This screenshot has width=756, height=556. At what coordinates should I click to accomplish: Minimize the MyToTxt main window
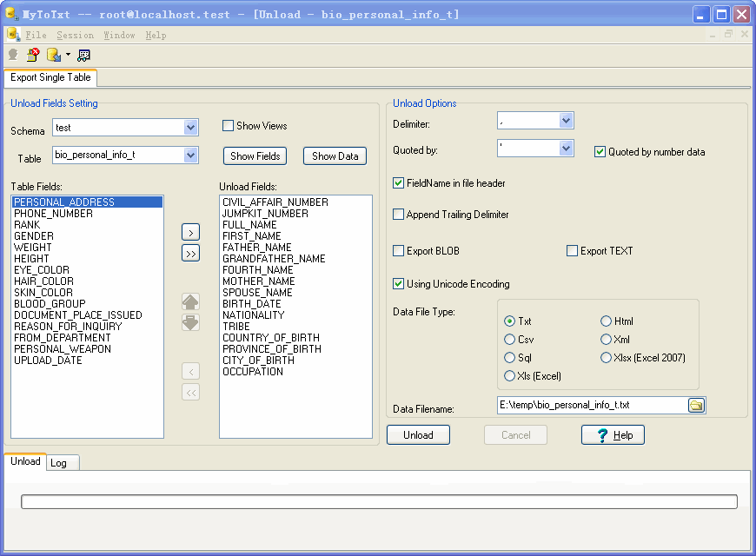click(701, 15)
